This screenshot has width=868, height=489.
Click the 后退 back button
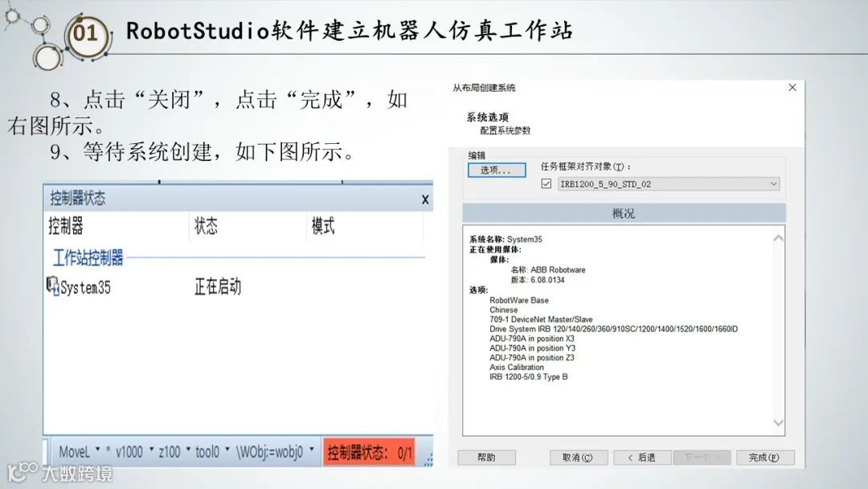(x=642, y=458)
